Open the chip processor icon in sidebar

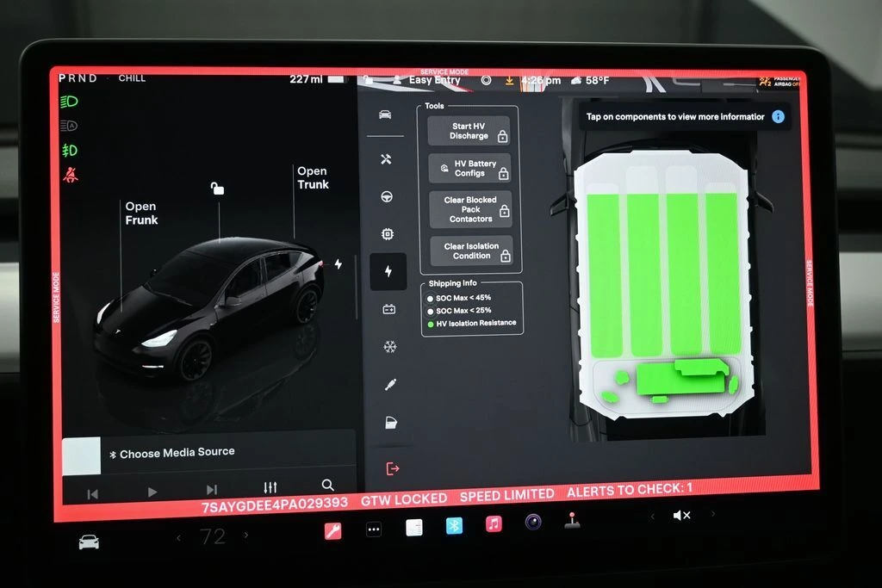click(x=388, y=234)
